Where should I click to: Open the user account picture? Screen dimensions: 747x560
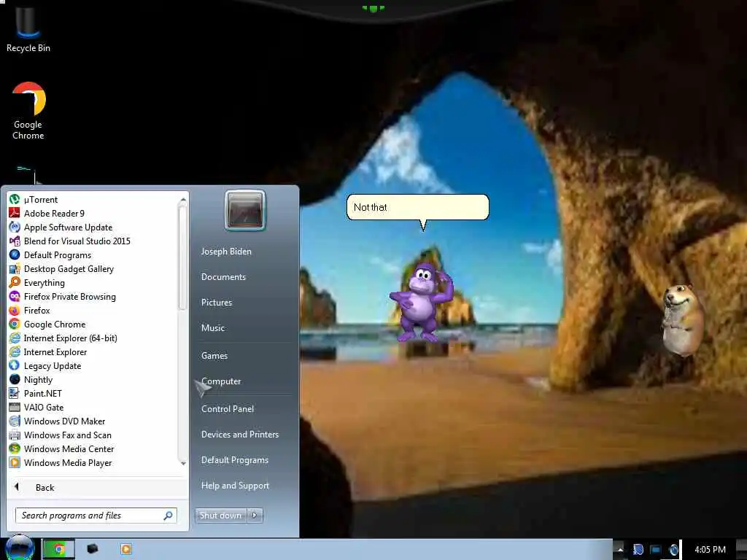(245, 210)
